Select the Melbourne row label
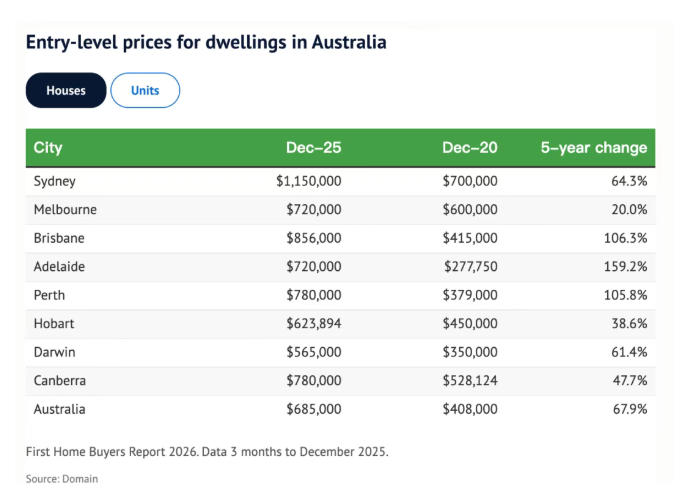The height and width of the screenshot is (488, 680). pyautogui.click(x=65, y=210)
